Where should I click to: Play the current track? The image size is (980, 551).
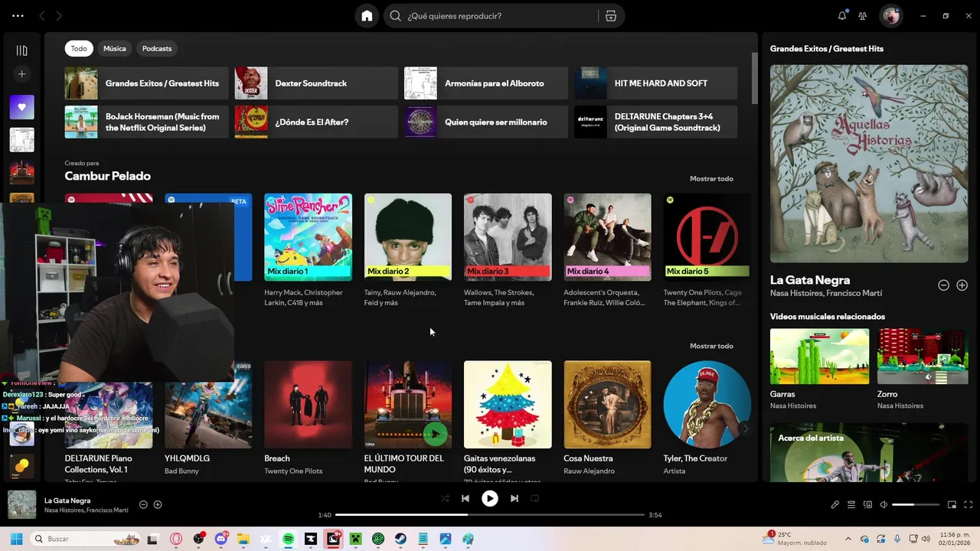click(489, 498)
